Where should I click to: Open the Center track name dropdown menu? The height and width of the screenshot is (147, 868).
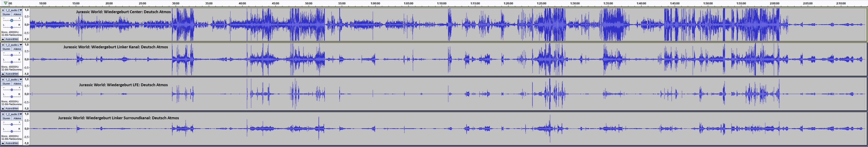point(13,10)
